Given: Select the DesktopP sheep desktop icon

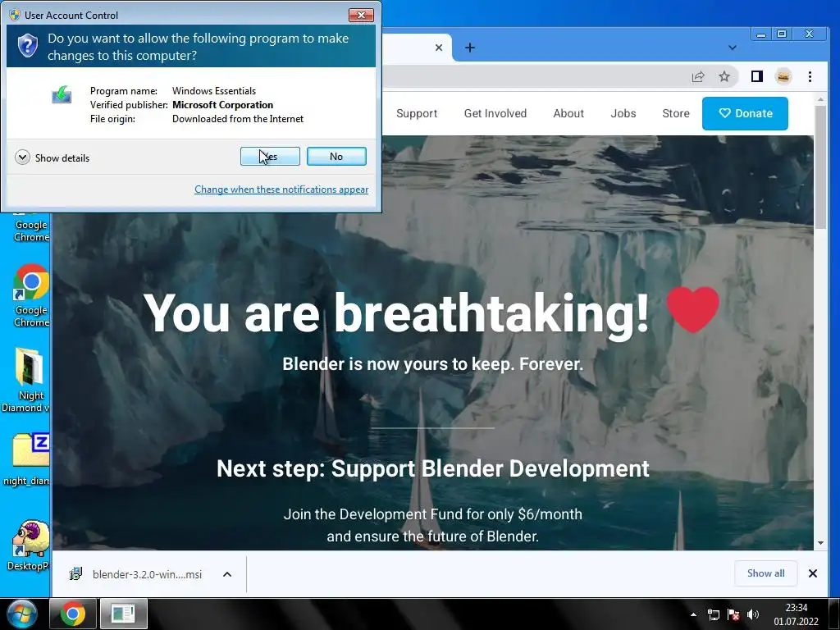Looking at the screenshot, I should 28,545.
